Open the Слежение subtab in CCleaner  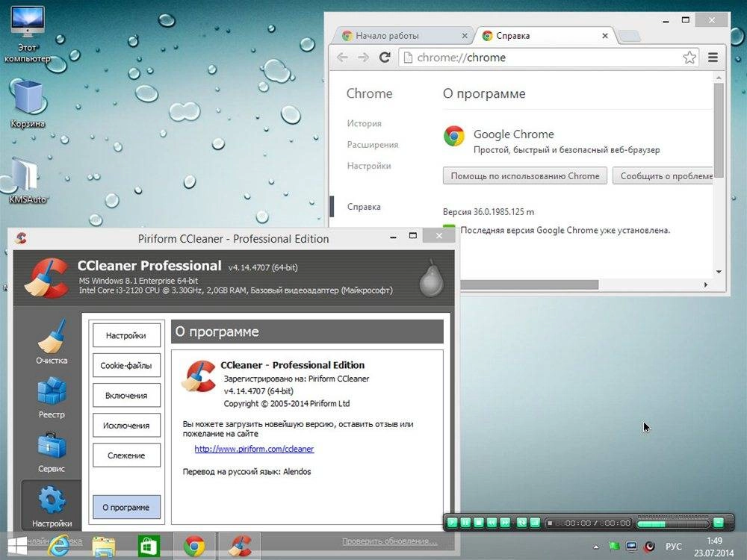coord(126,455)
